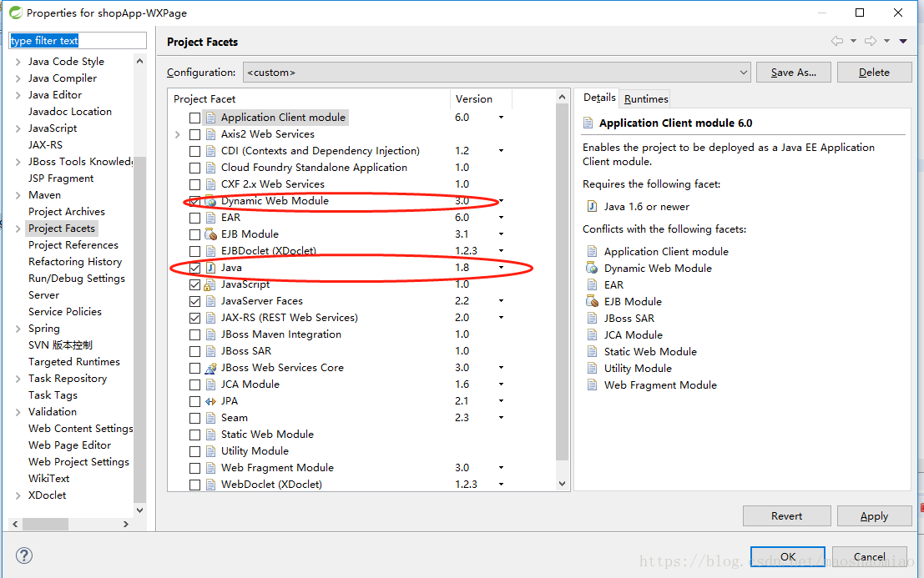Click the JBoss Web Services Core icon
The height and width of the screenshot is (578, 924).
click(210, 368)
